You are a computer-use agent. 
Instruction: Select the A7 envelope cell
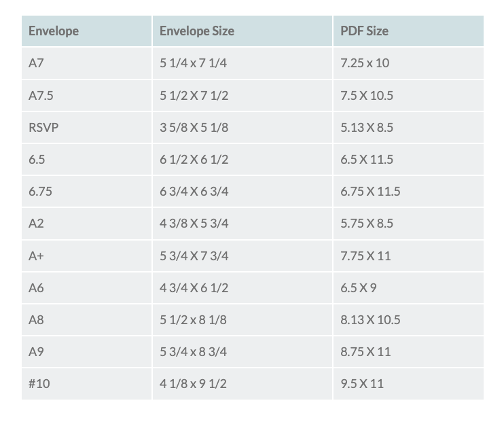(37, 63)
